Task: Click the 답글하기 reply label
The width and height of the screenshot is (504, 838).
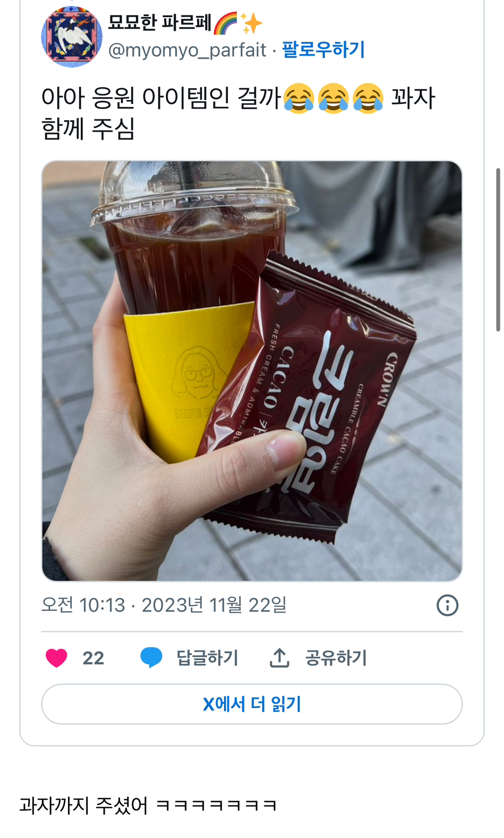Action: 208,658
